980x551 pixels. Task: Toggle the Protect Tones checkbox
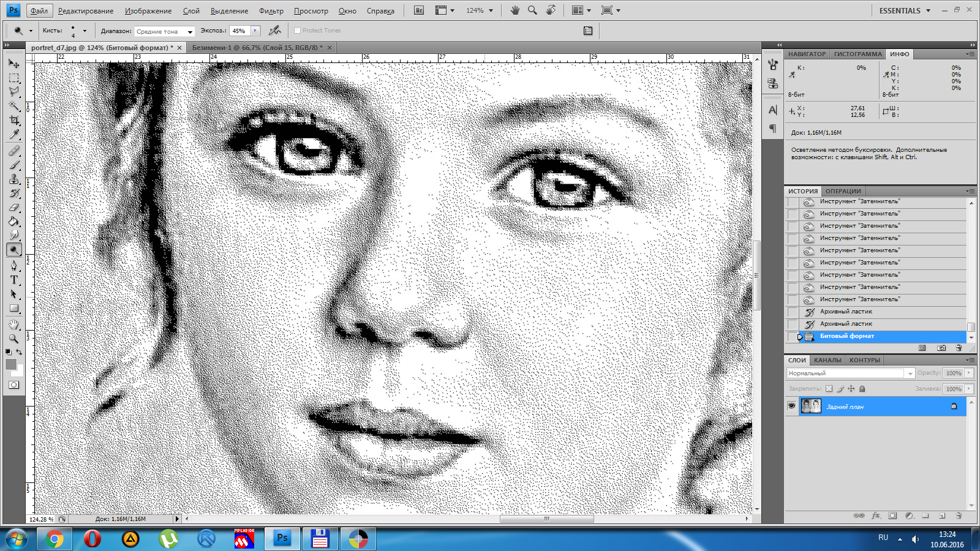point(297,30)
